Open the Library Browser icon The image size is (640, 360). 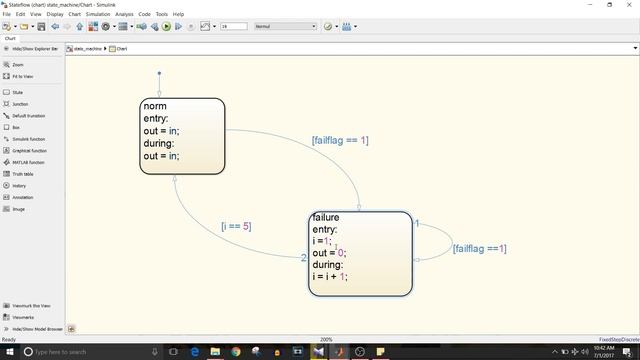(x=93, y=27)
